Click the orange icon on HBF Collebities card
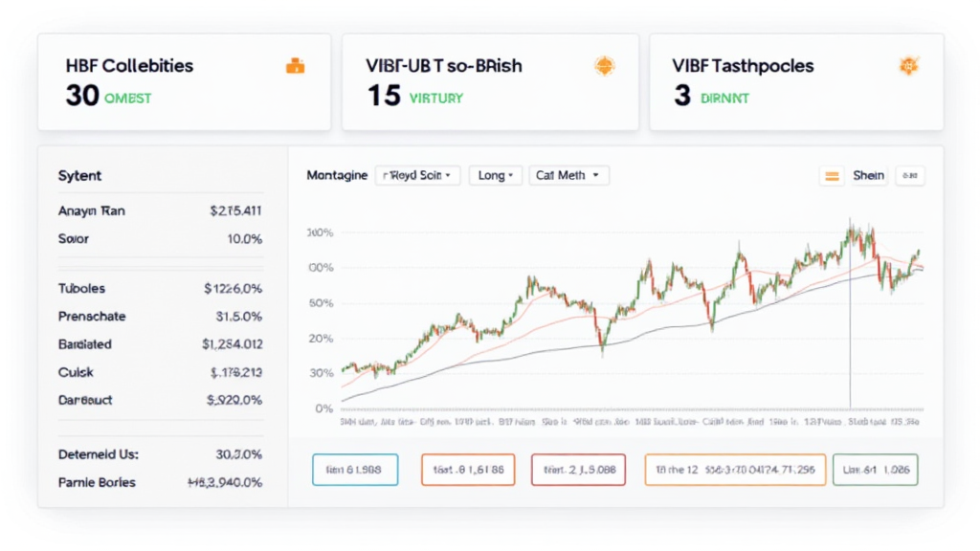 tap(295, 66)
